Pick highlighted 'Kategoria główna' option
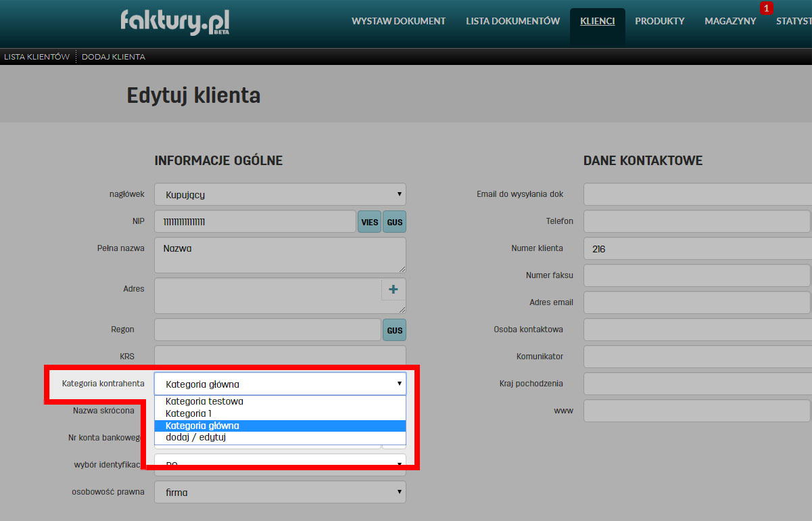 pyautogui.click(x=202, y=426)
